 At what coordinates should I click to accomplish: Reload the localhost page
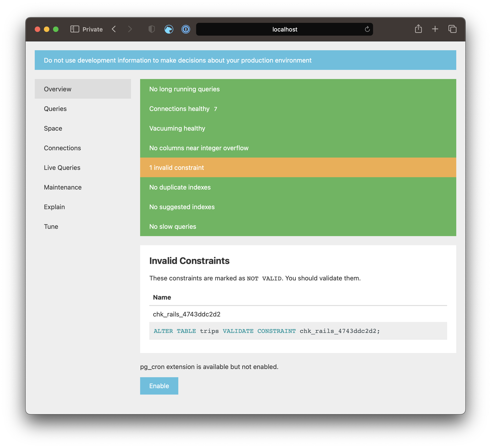[367, 29]
